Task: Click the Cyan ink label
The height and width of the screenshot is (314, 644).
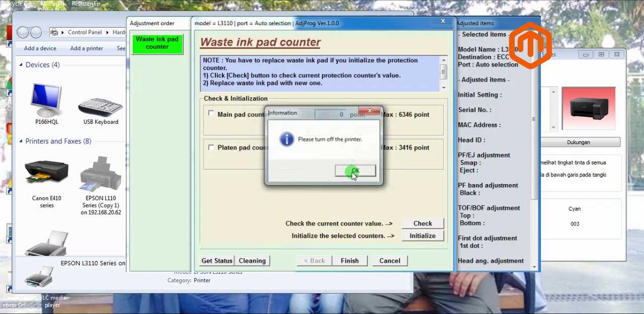Action: pos(575,209)
